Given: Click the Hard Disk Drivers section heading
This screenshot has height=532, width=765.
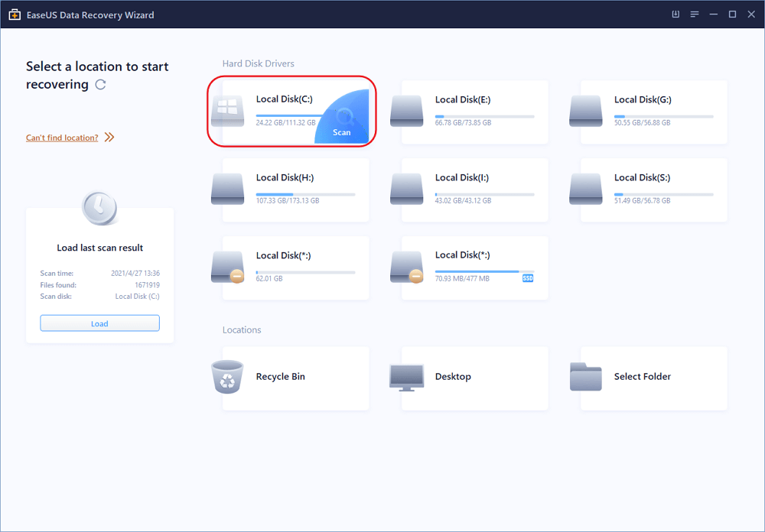Looking at the screenshot, I should 259,63.
